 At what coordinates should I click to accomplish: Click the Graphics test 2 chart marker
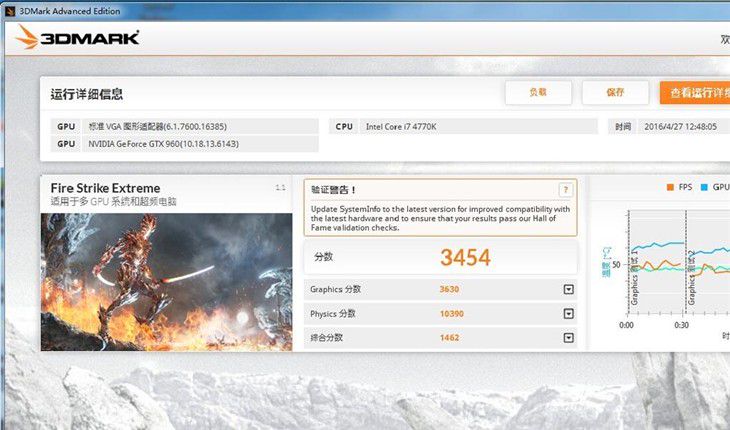[691, 277]
